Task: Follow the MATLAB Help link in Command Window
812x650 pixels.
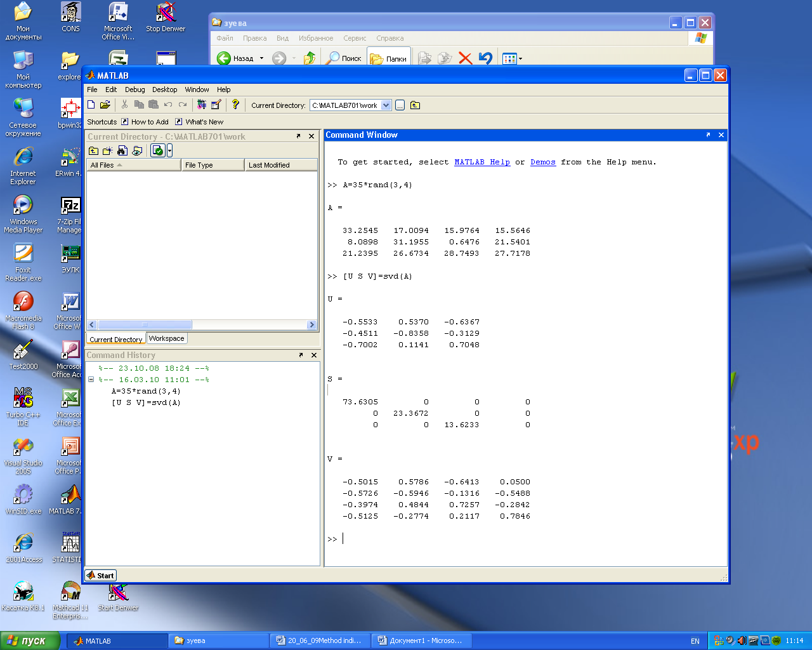Action: pos(482,162)
